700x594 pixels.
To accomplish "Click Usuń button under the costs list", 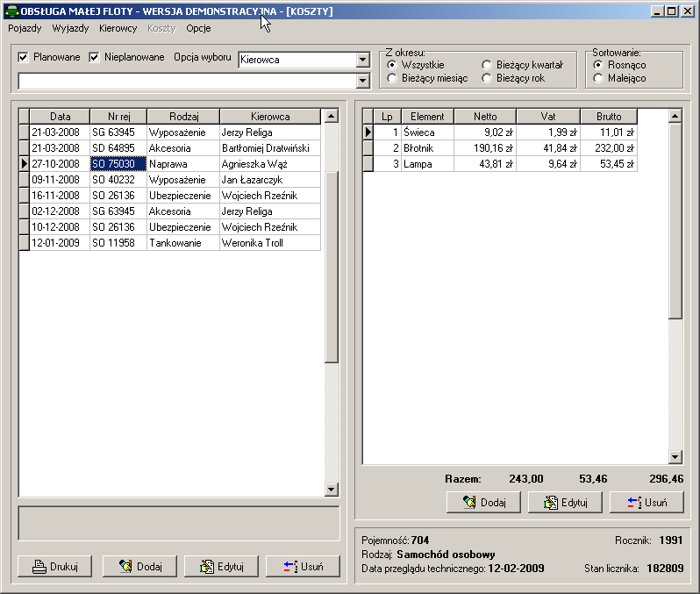I will click(x=303, y=567).
